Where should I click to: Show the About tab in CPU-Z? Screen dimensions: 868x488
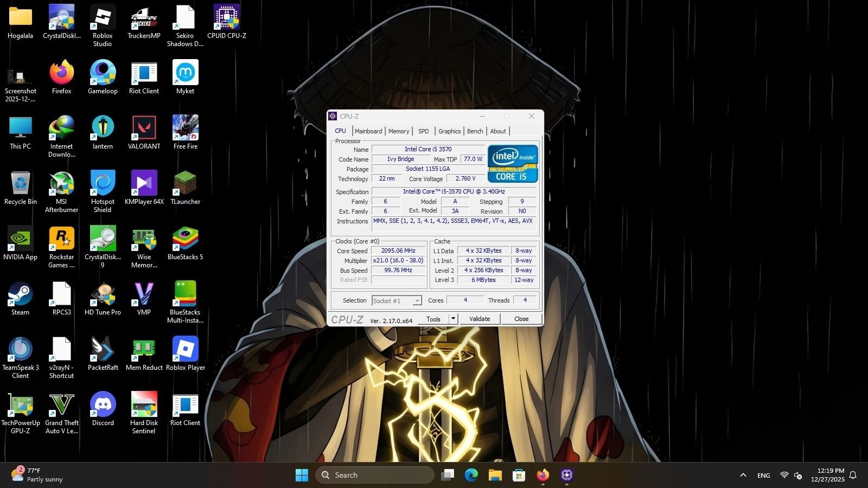pos(498,131)
